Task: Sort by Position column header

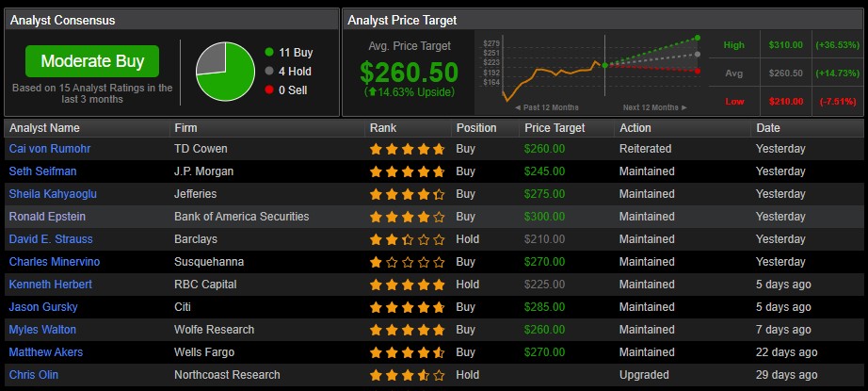Action: point(476,128)
